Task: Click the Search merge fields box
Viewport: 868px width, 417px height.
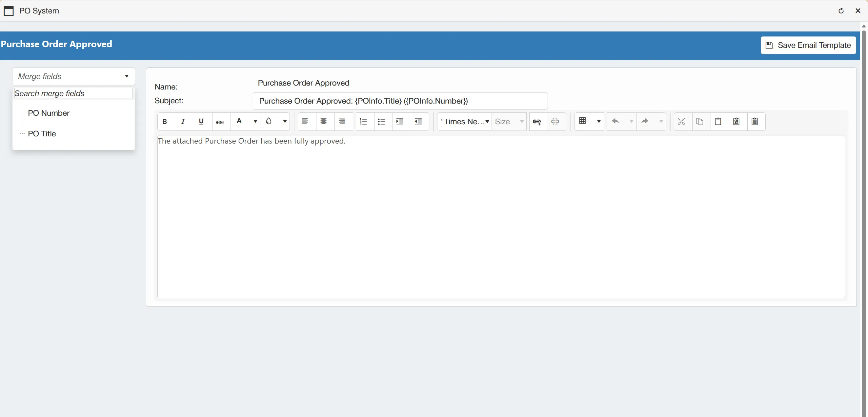Action: tap(73, 93)
